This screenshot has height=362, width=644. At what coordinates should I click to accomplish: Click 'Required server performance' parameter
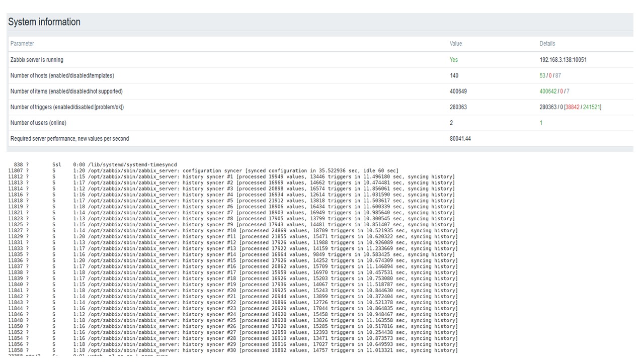pos(69,139)
